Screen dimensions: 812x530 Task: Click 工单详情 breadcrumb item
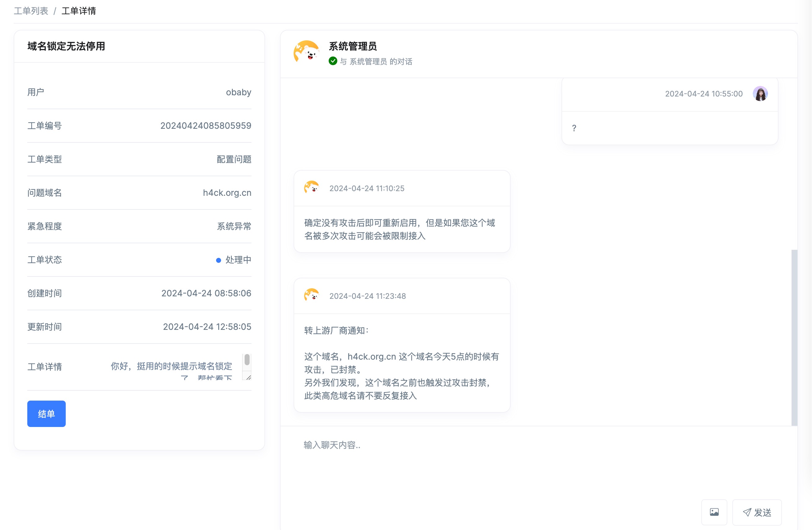(78, 11)
